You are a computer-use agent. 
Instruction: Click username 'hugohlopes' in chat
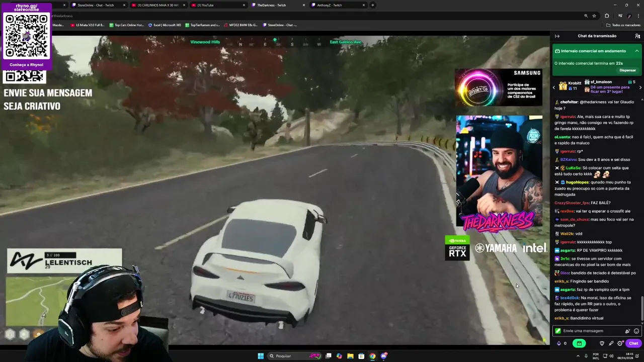[x=577, y=182]
